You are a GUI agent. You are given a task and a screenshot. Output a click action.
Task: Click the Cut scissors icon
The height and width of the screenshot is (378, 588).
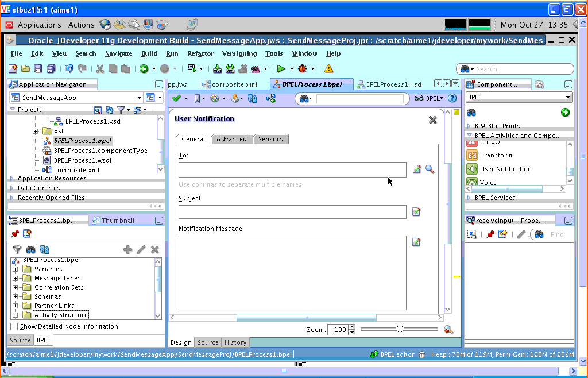(x=100, y=68)
